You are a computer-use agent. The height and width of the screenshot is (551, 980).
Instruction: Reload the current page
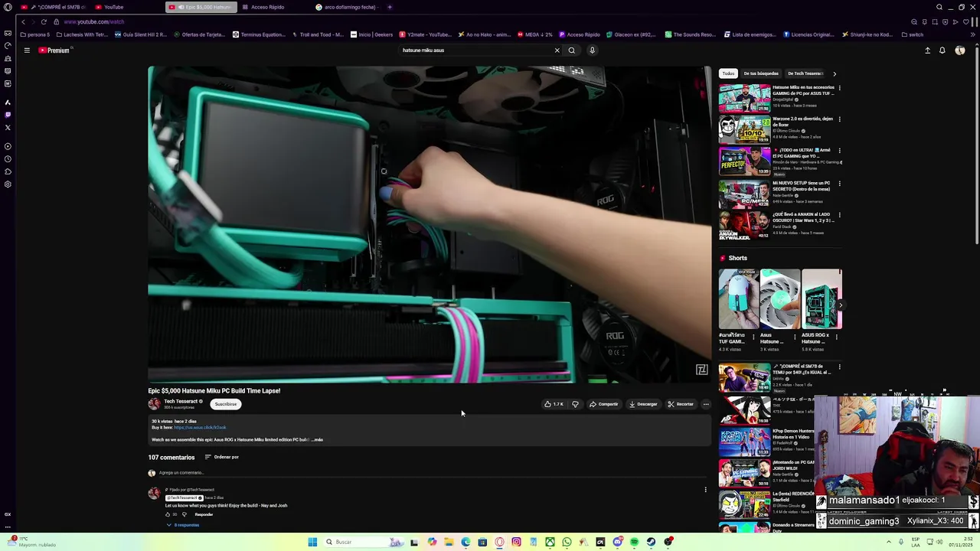pyautogui.click(x=44, y=22)
